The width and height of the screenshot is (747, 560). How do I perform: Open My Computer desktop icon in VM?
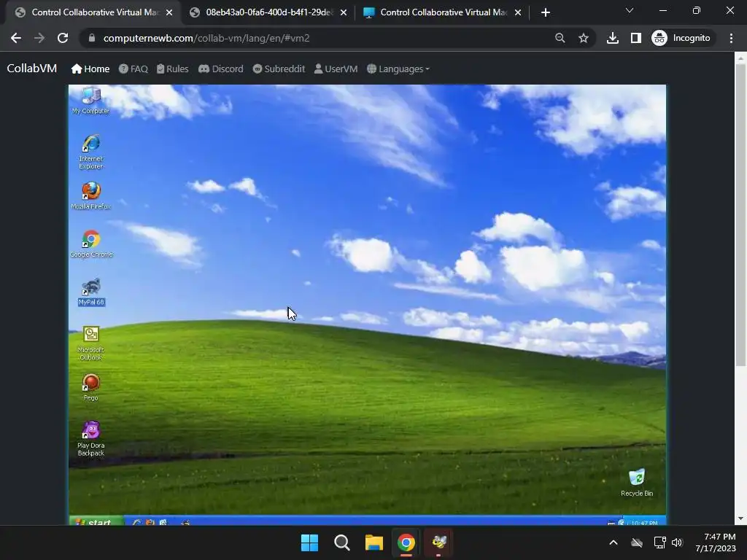pyautogui.click(x=90, y=100)
